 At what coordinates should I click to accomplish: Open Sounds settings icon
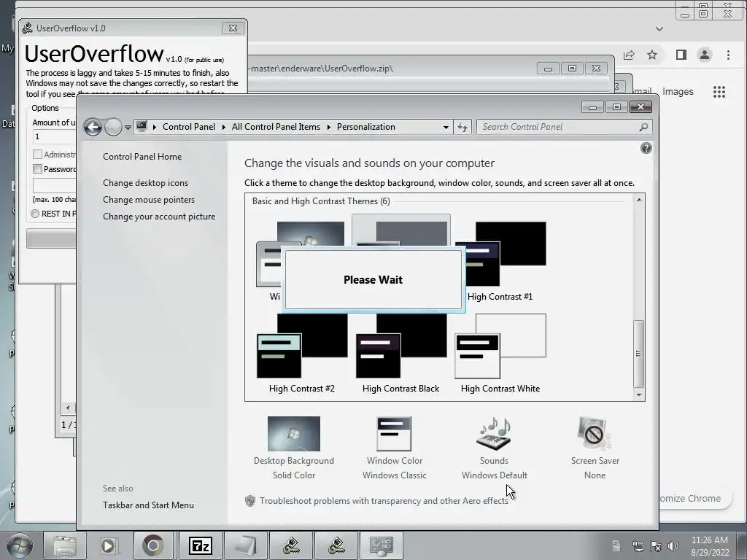coord(494,434)
